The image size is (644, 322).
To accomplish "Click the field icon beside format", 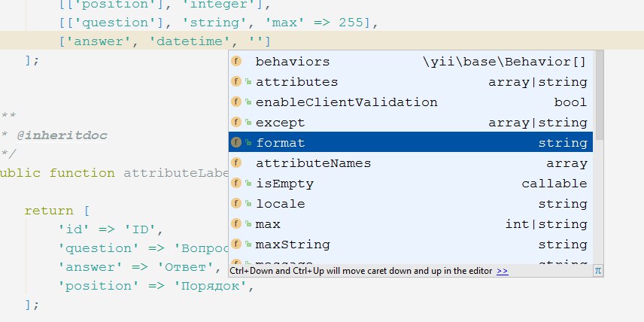I will pos(235,142).
